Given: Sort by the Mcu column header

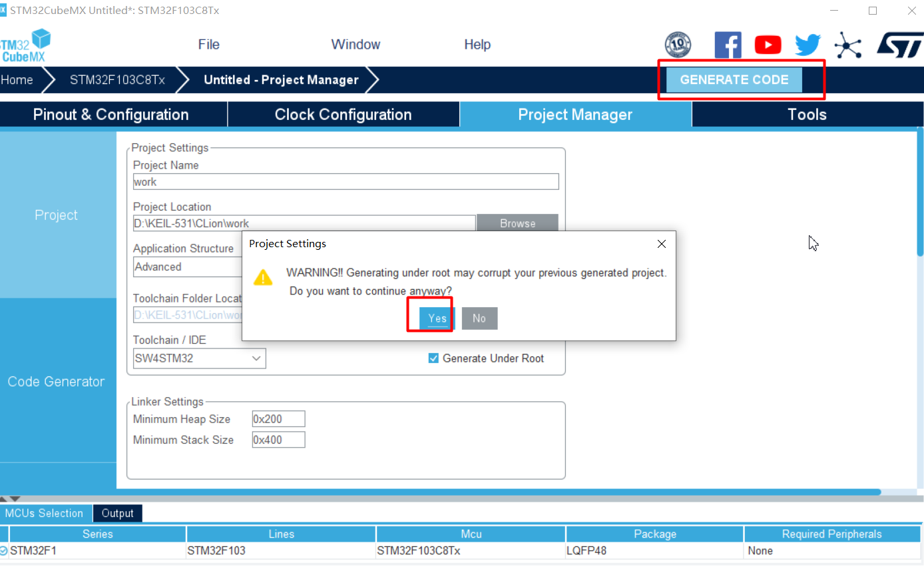Looking at the screenshot, I should tap(471, 534).
